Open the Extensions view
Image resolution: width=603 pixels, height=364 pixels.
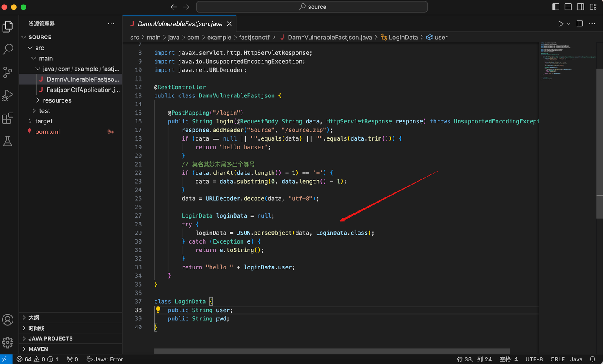[x=8, y=118]
